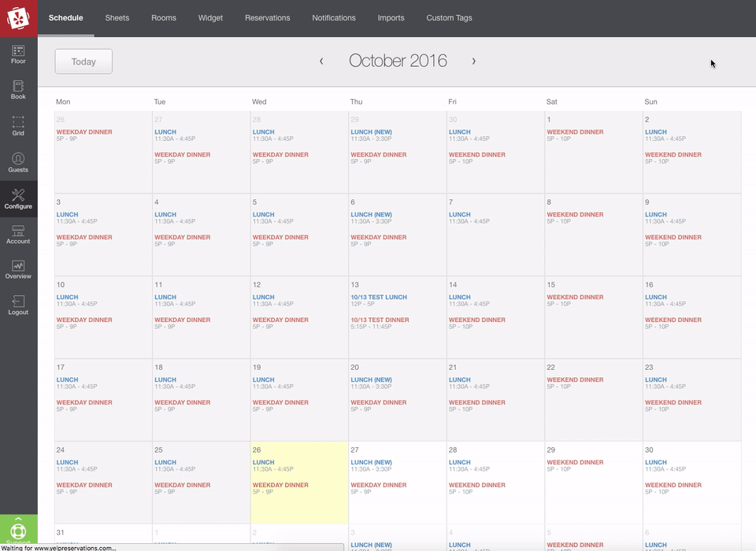Viewport: 756px width, 551px height.
Task: Go to previous month arrow
Action: pos(321,61)
